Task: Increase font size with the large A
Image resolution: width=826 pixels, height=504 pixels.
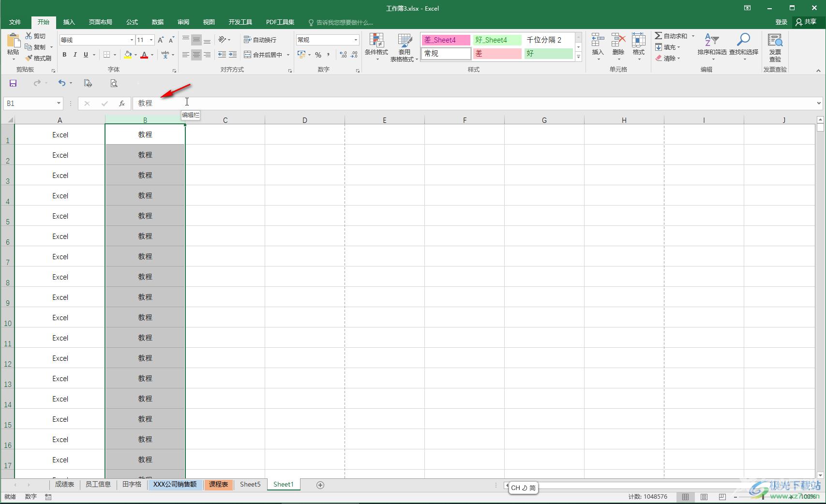Action: coord(161,40)
